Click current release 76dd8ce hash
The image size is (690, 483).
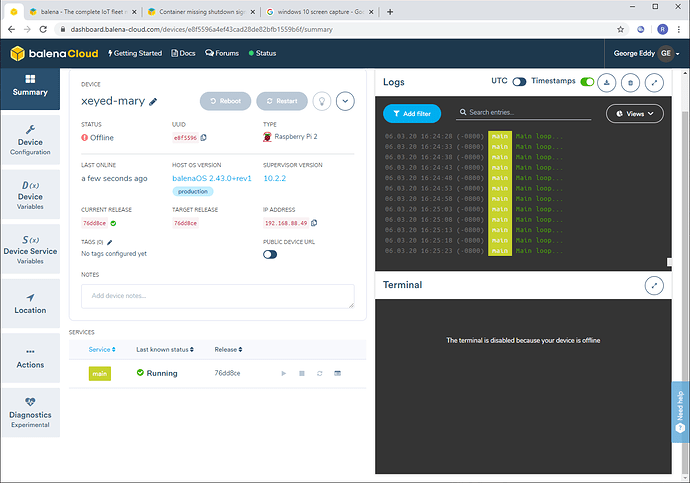(95, 223)
